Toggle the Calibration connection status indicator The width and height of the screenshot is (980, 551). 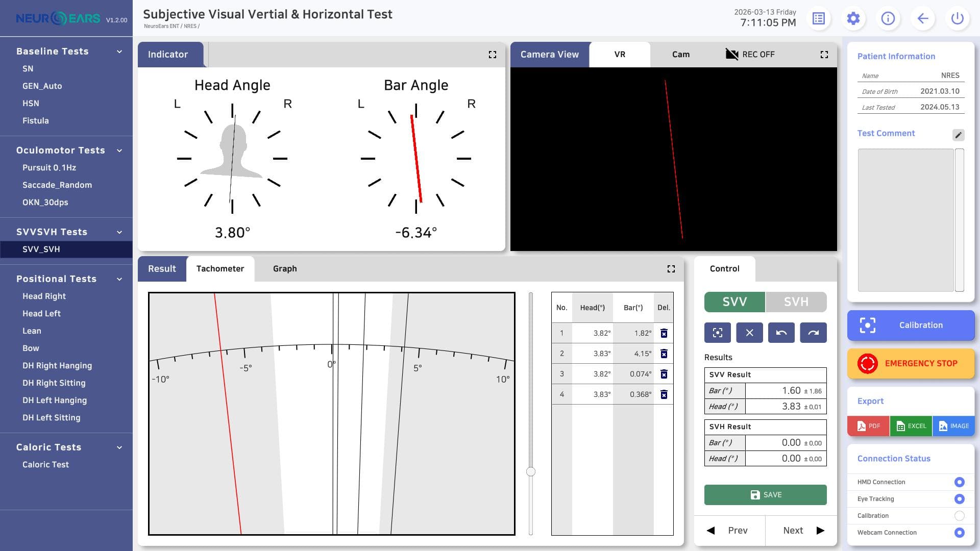click(960, 516)
